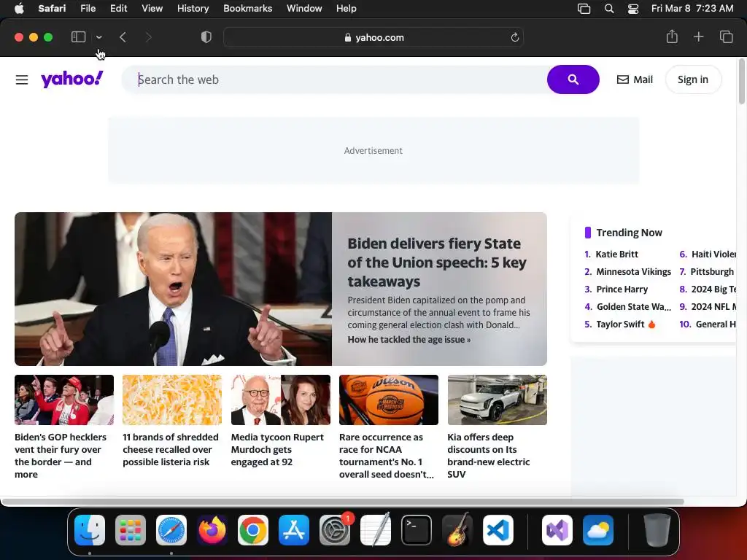The width and height of the screenshot is (747, 560).
Task: Open privacy report shield icon
Action: coord(206,37)
